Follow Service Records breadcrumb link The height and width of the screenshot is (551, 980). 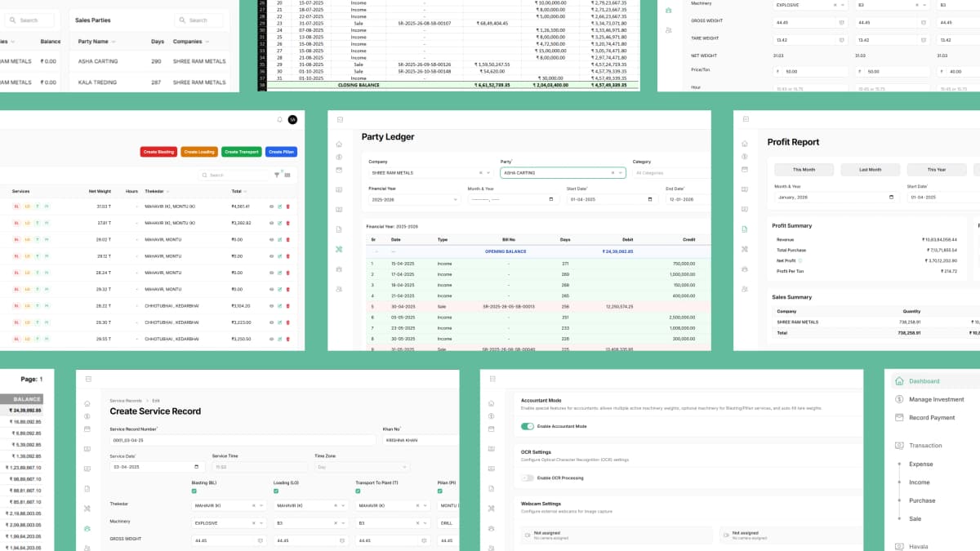pos(126,400)
